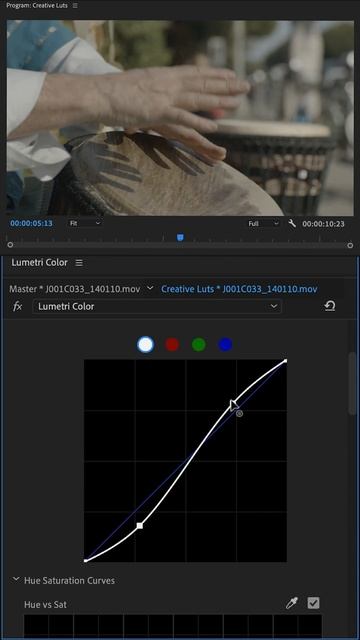Click the Hue vs Sat label

click(x=45, y=604)
